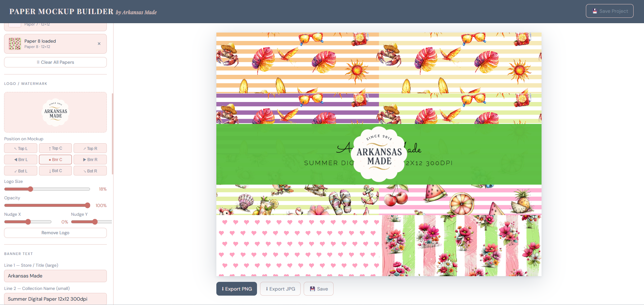This screenshot has width=644, height=305.
Task: Click the Position on Mockup label
Action: pos(24,139)
